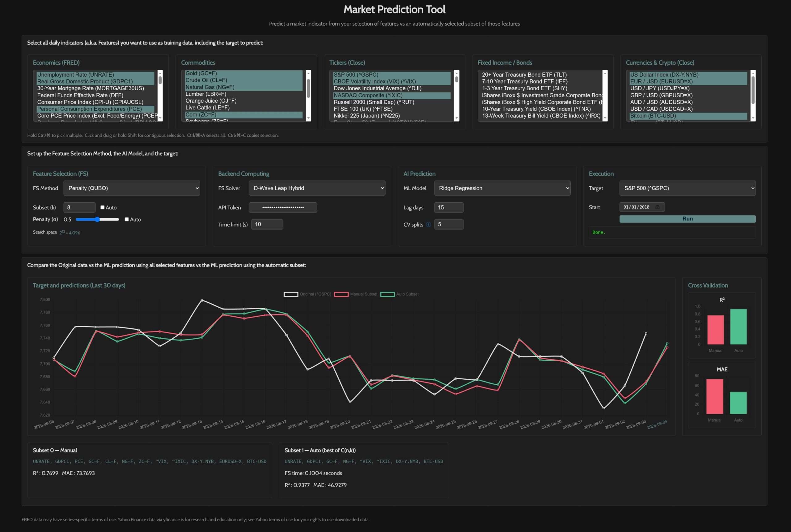Select Russell 2000 (Small Cap) (^RUT)
791x532 pixels.
pos(392,102)
